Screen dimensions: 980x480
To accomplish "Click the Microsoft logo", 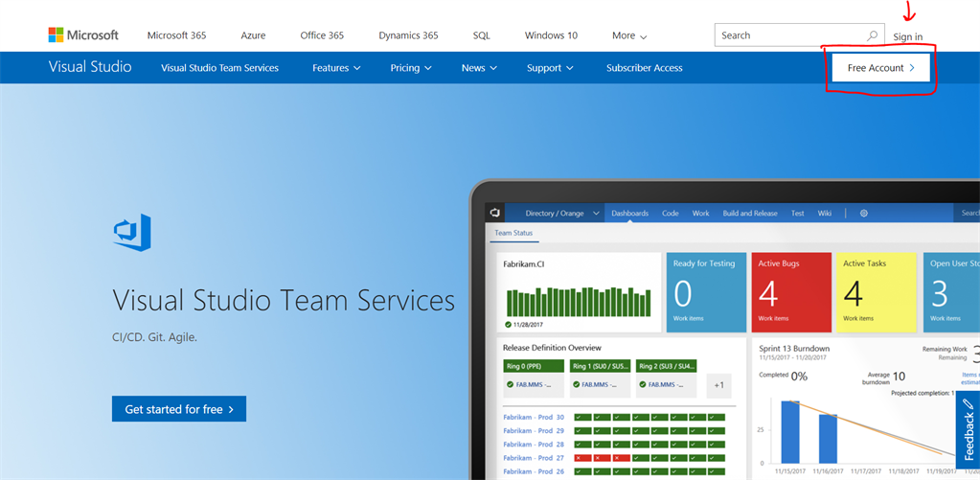I will point(83,35).
